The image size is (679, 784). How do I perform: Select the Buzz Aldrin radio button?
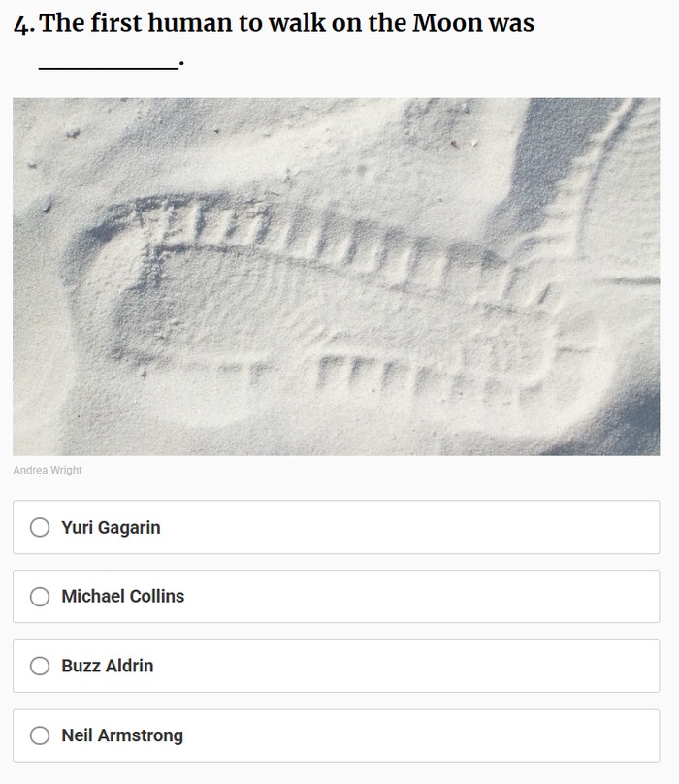pyautogui.click(x=40, y=666)
